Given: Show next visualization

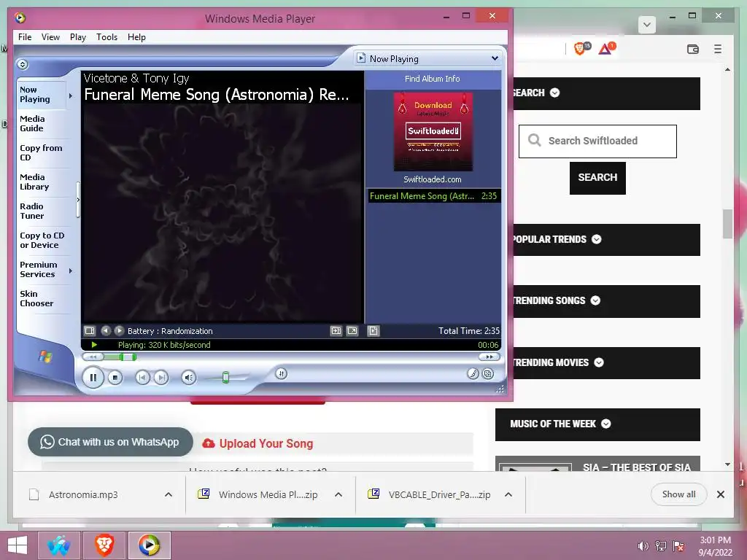Looking at the screenshot, I should tap(119, 330).
